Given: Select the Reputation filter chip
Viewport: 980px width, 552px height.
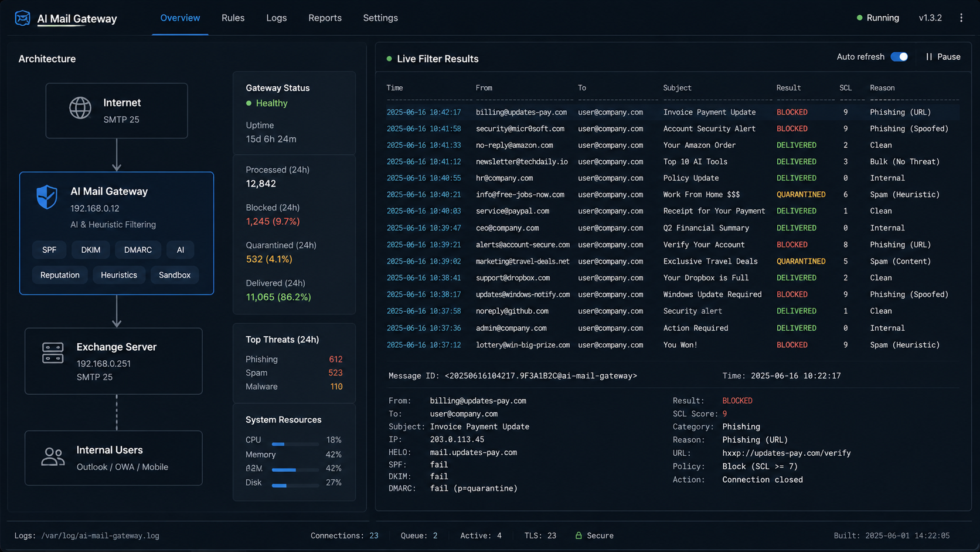Looking at the screenshot, I should [60, 275].
